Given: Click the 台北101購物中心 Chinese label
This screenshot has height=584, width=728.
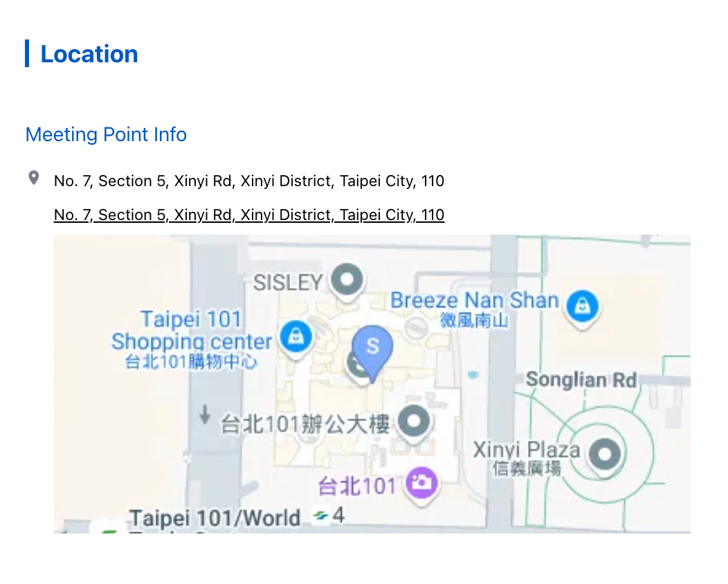Looking at the screenshot, I should click(x=191, y=362).
